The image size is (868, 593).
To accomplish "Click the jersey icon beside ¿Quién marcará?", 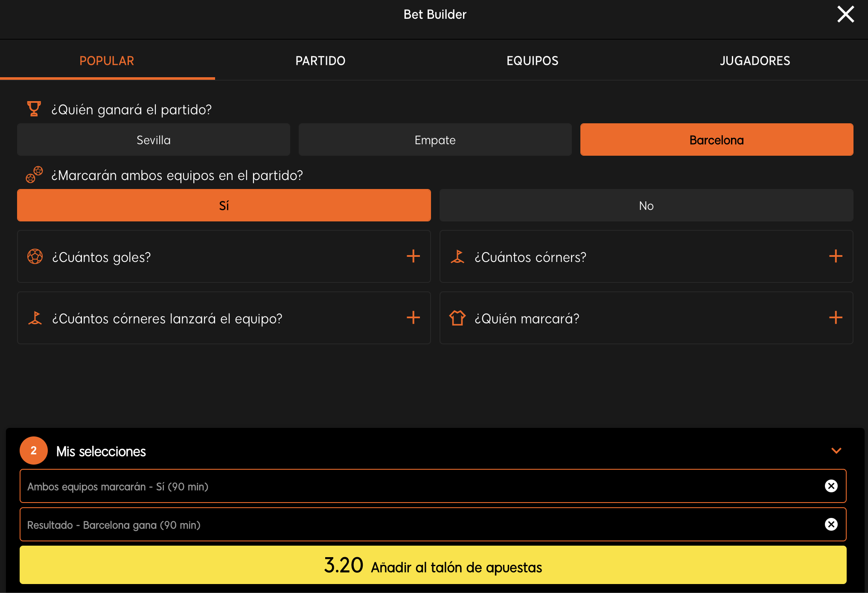I will click(x=457, y=318).
